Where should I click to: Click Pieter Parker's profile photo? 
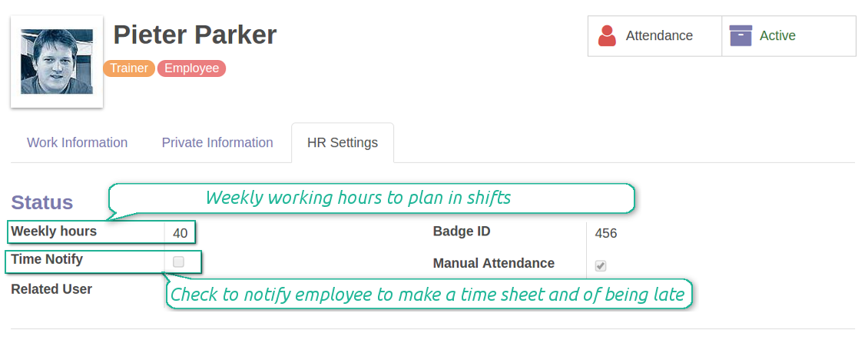[57, 62]
